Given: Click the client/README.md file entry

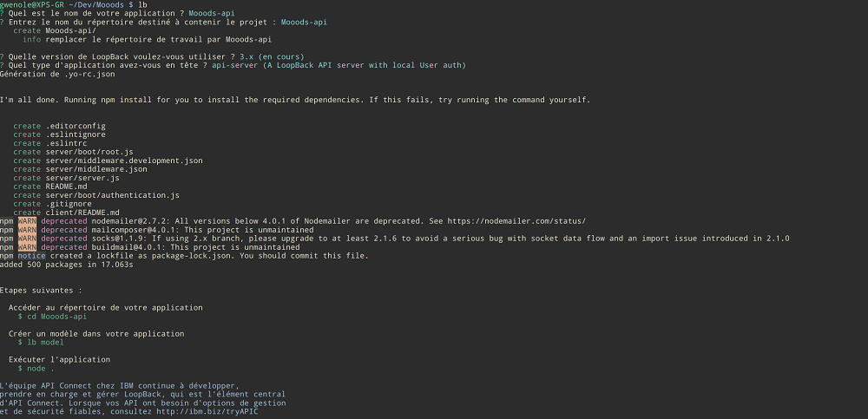Looking at the screenshot, I should point(82,213).
